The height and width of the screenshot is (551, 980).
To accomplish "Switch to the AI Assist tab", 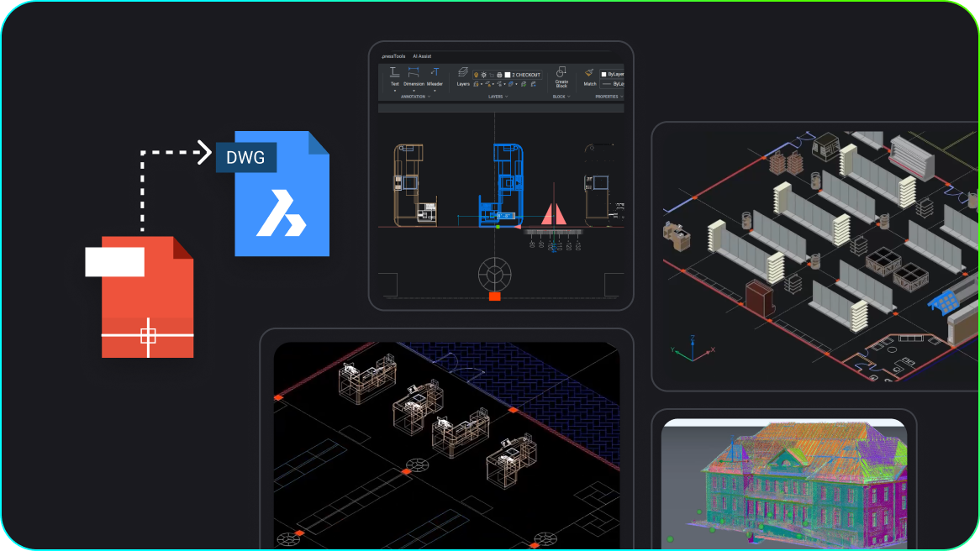I will click(x=422, y=56).
